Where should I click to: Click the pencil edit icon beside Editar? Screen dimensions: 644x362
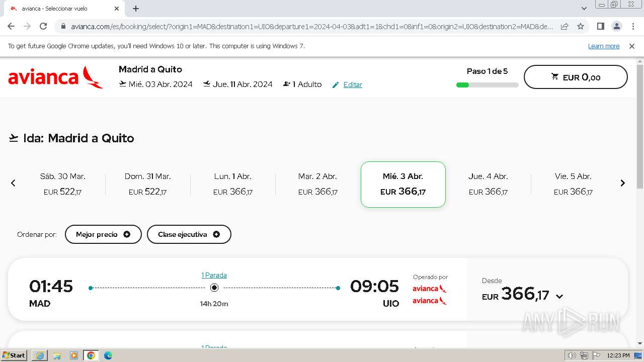[x=336, y=85]
